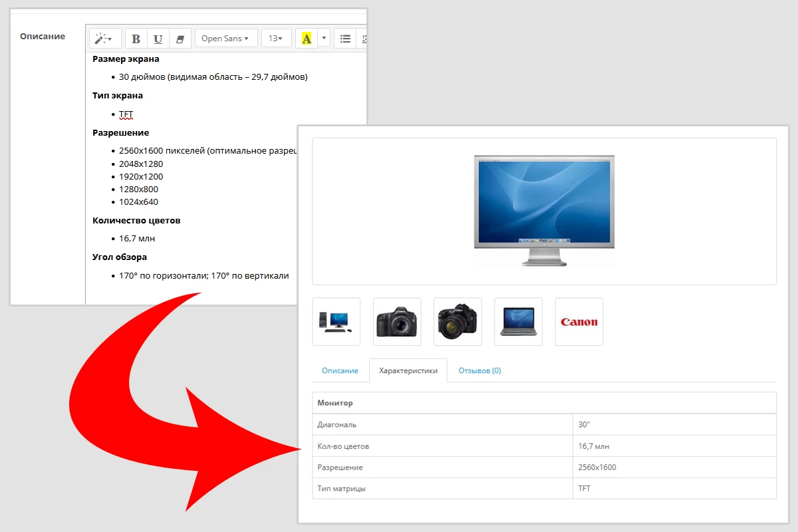Insert an unordered bullet list
The image size is (798, 532).
[345, 39]
